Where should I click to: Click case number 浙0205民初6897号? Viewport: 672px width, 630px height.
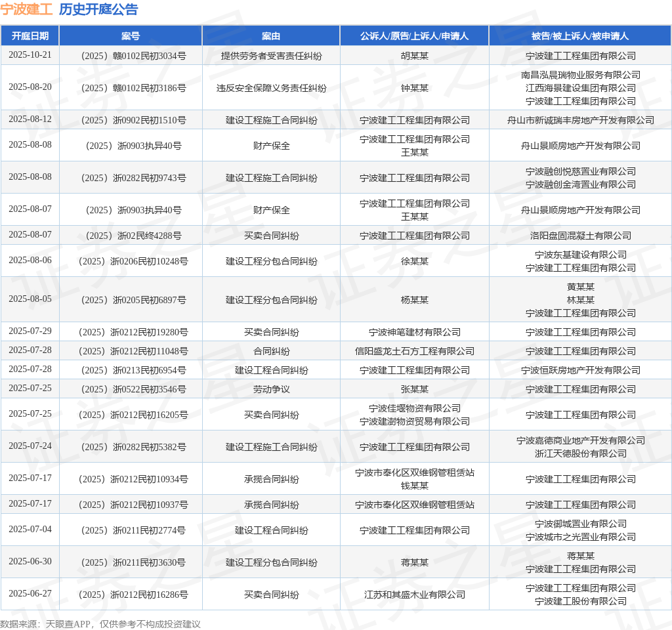click(134, 300)
